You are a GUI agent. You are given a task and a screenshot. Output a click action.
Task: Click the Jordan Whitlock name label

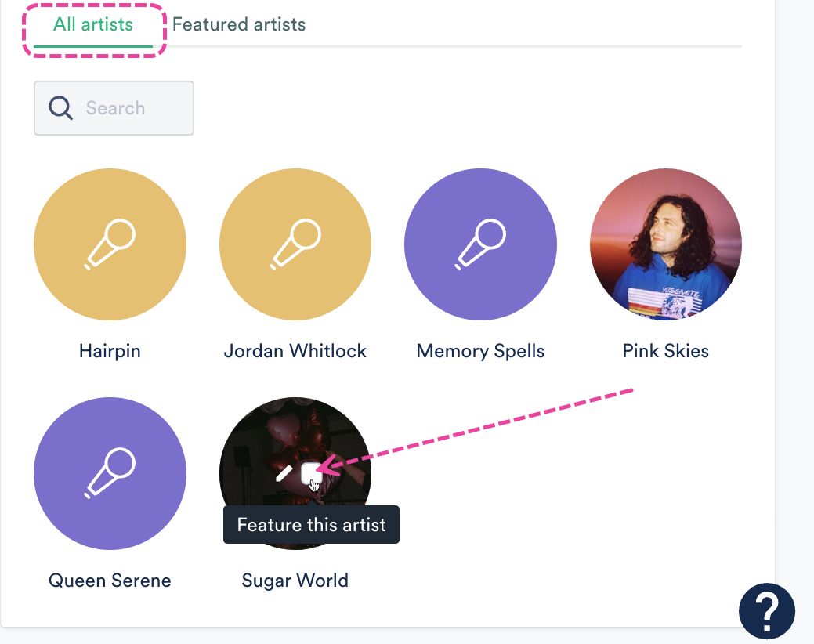(x=295, y=351)
